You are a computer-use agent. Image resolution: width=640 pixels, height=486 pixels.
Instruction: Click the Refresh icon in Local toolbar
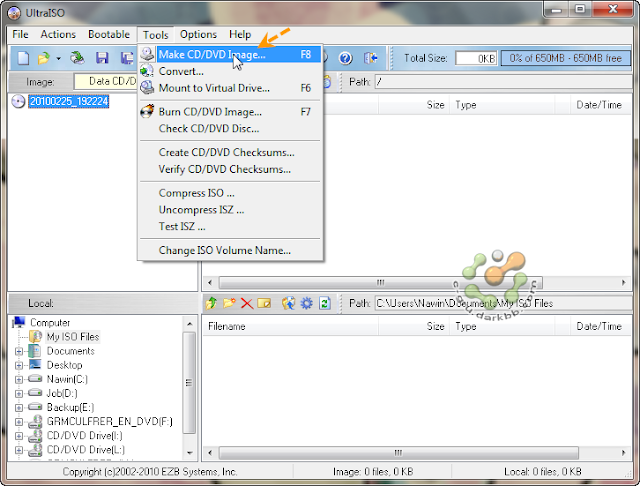[x=325, y=303]
